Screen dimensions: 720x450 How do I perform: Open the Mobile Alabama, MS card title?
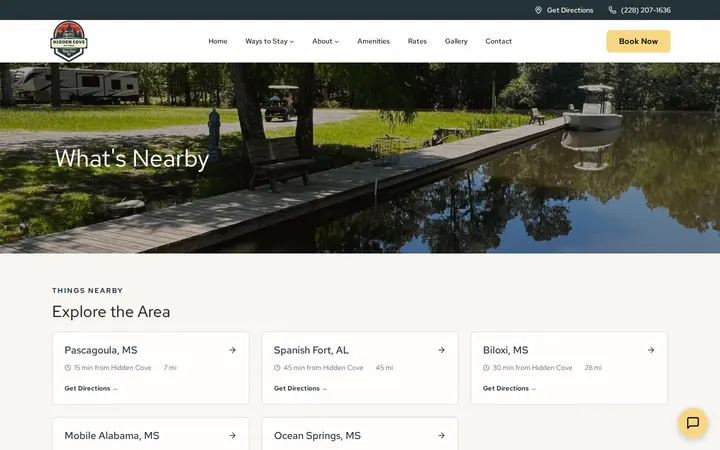point(112,436)
